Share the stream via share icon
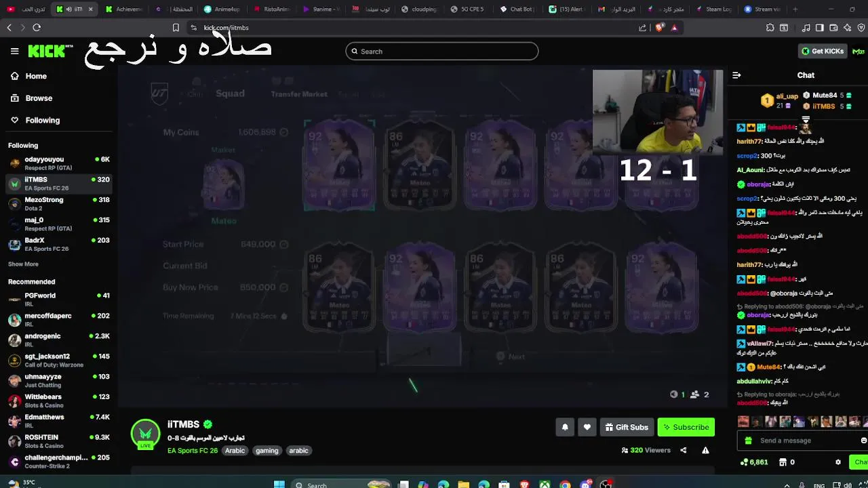This screenshot has height=488, width=868. point(683,450)
